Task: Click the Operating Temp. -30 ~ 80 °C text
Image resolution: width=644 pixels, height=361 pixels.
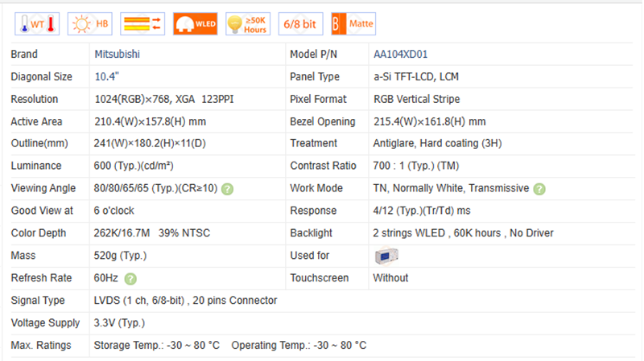Action: point(299,346)
